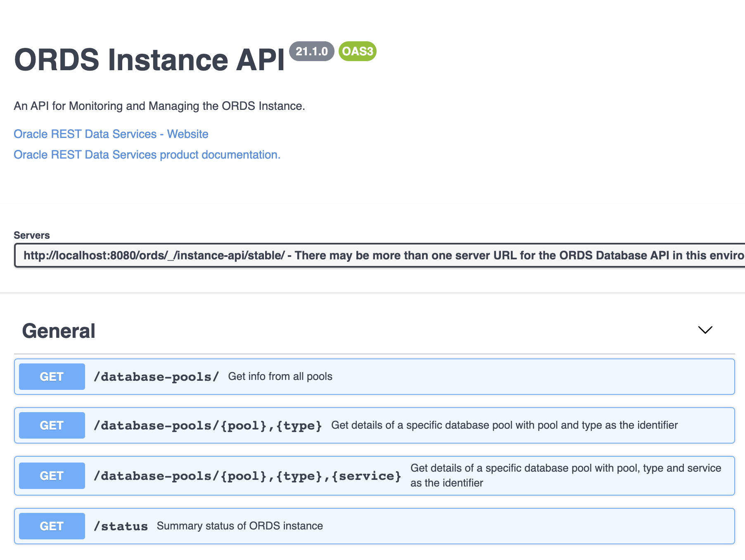The width and height of the screenshot is (745, 560).
Task: Click the /status path text
Action: [121, 526]
